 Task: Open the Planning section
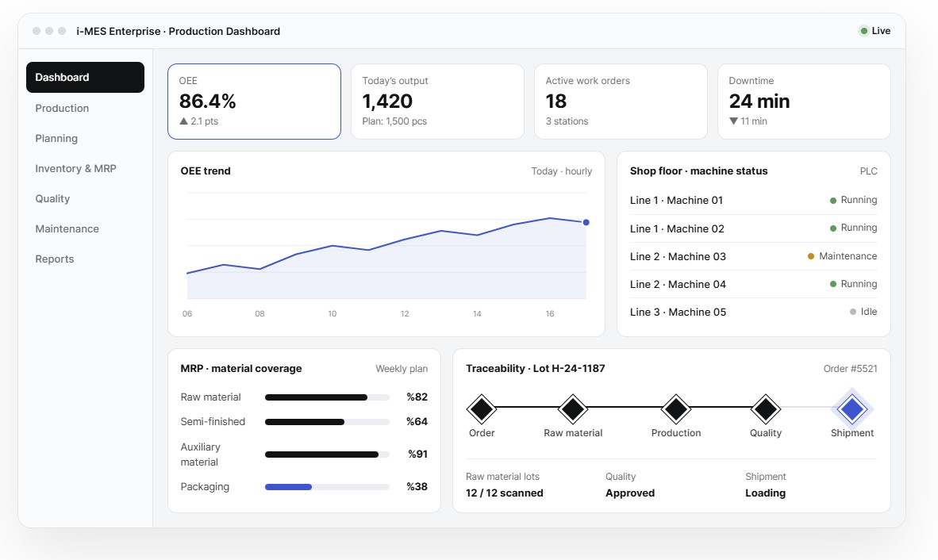coord(85,138)
